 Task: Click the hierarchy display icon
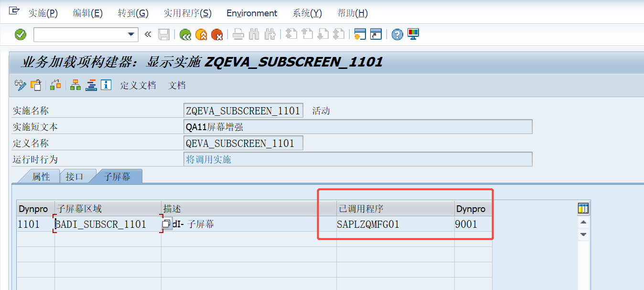coord(75,85)
